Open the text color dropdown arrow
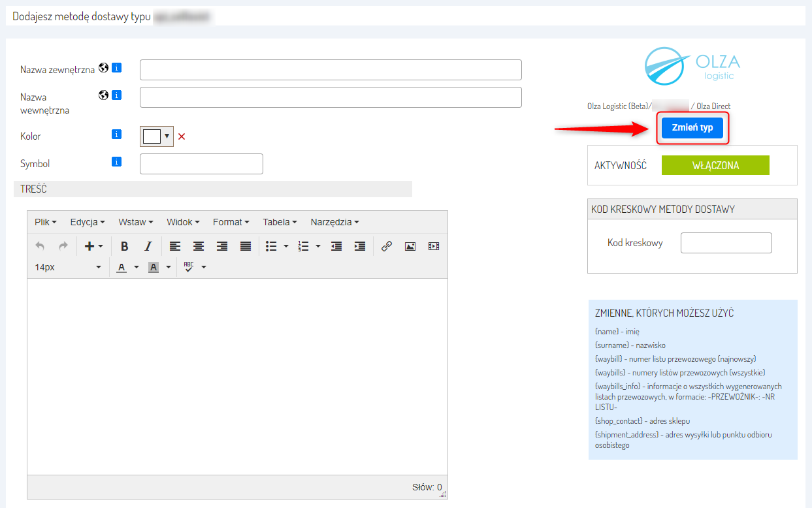 [137, 267]
